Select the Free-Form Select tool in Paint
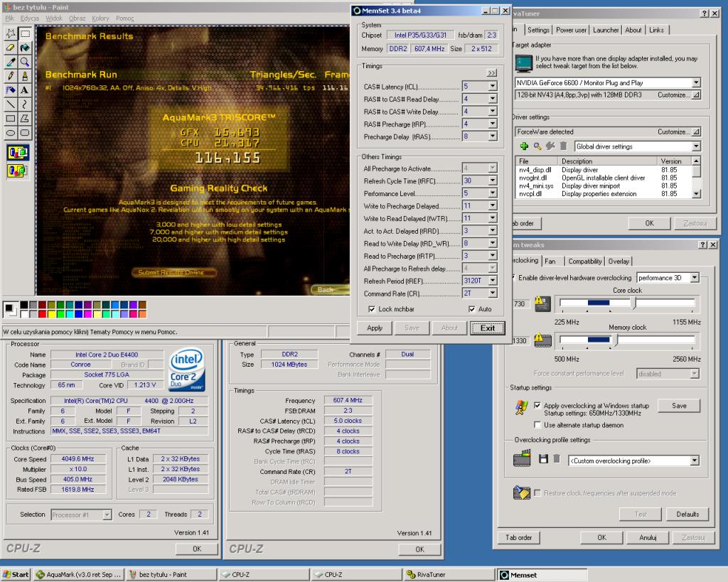Image resolution: width=728 pixels, height=582 pixels. tap(10, 33)
